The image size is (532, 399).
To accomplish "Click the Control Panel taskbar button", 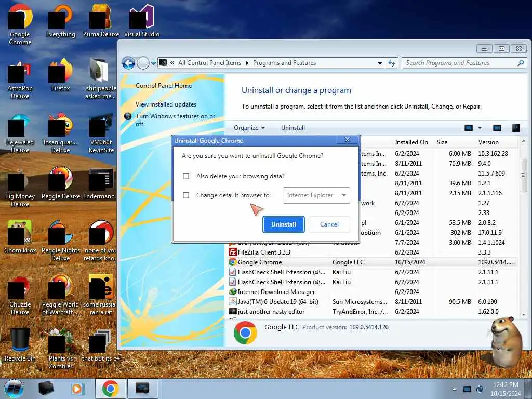I will [143, 389].
